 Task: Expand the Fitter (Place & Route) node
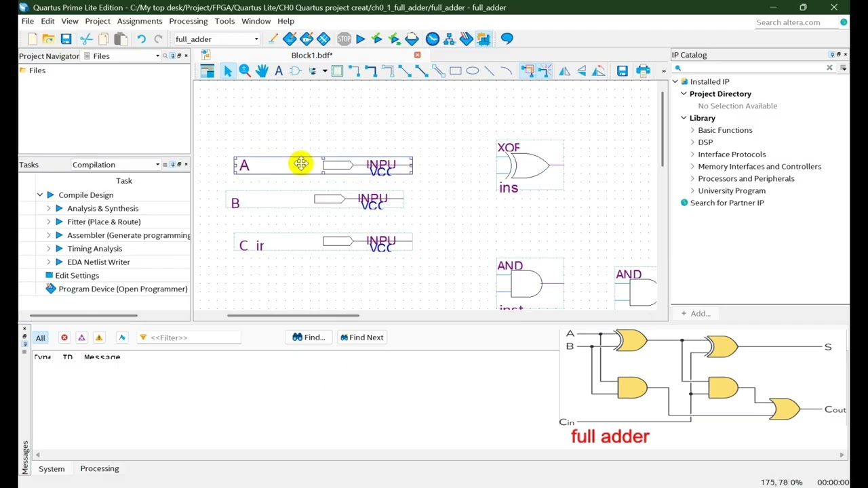click(49, 222)
